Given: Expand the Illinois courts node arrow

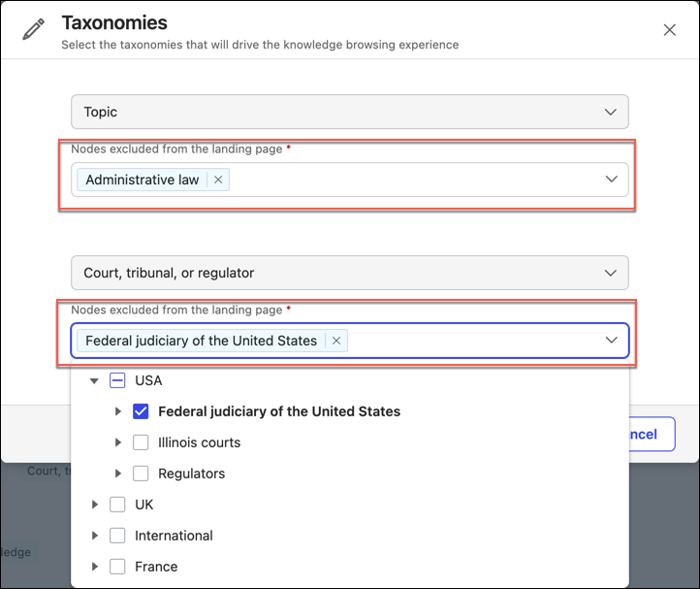Looking at the screenshot, I should pos(117,442).
